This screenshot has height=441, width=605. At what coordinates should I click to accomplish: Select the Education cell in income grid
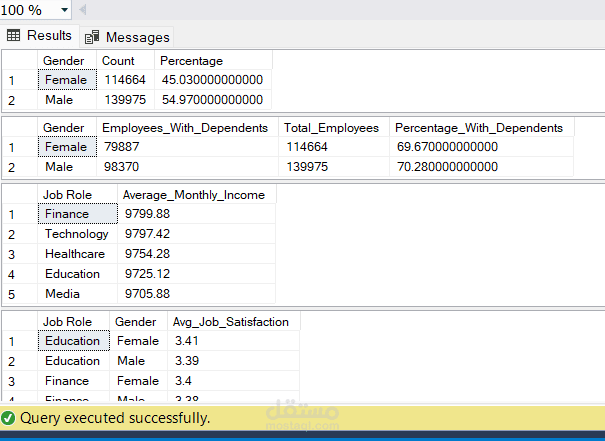pos(78,274)
